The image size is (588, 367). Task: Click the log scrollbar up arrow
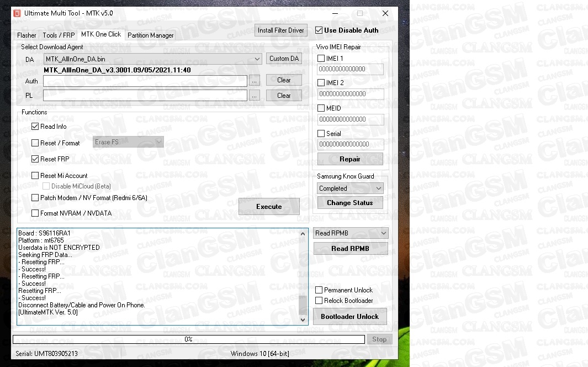click(303, 234)
